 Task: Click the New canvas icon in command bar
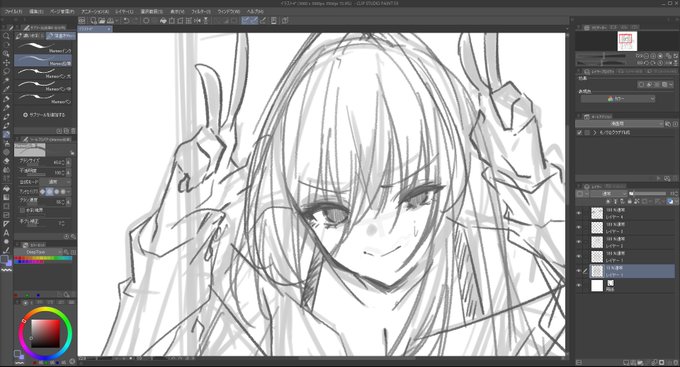coord(93,20)
